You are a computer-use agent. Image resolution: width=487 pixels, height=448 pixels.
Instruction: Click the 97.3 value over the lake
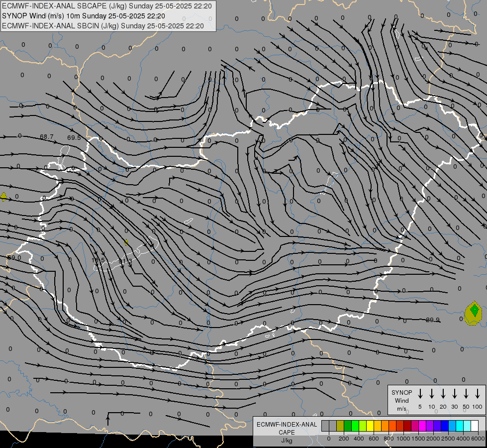[x=125, y=261]
